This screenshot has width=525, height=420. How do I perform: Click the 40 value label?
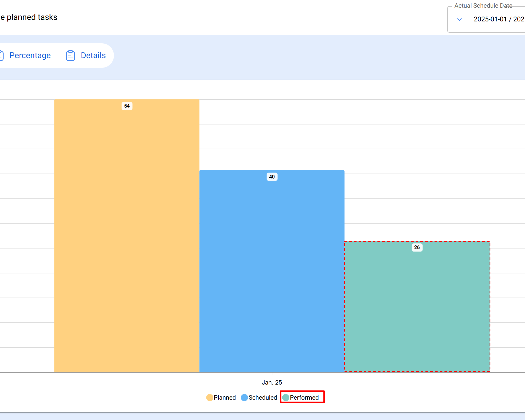272,177
